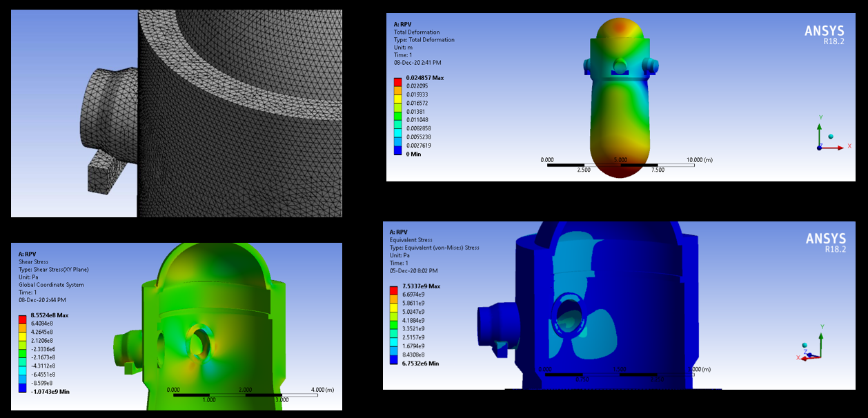
Task: Select the red swatch beside 8.5524e8 Max
Action: (x=22, y=319)
